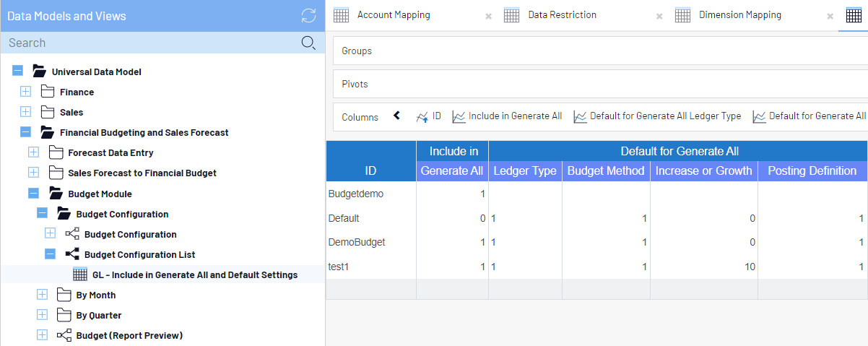
Task: Close the Data Restriction tab
Action: click(659, 16)
